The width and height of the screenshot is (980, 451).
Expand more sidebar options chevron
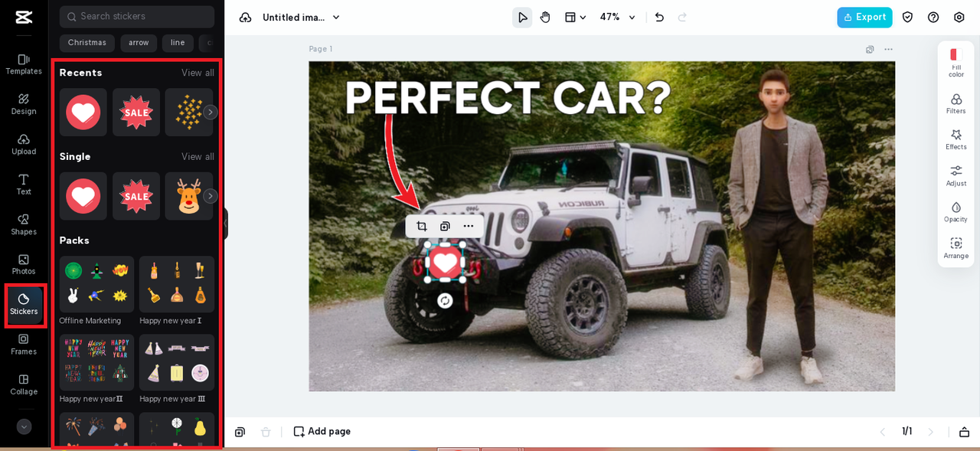click(24, 426)
